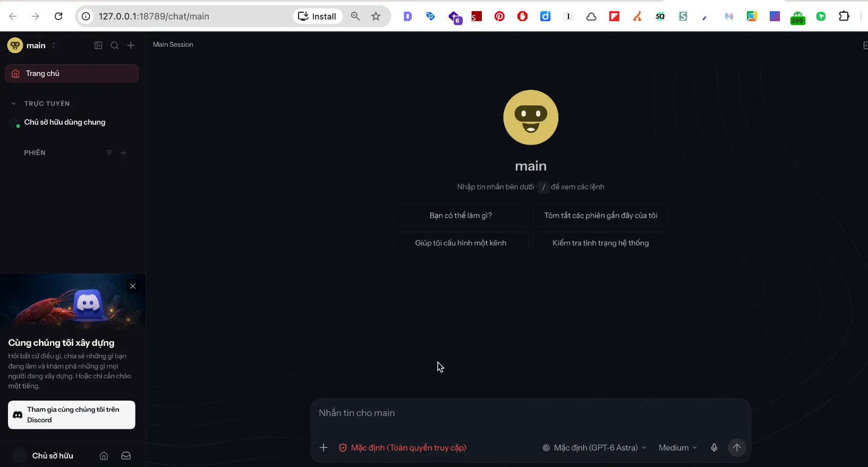Open the filter icon next to PHIÊN
The height and width of the screenshot is (467, 868).
[x=109, y=153]
